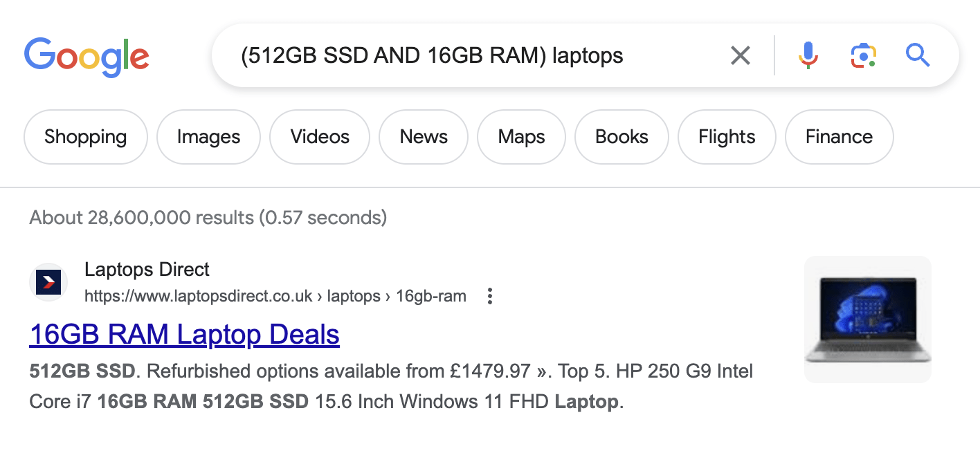Switch to the Images filter

[x=208, y=137]
